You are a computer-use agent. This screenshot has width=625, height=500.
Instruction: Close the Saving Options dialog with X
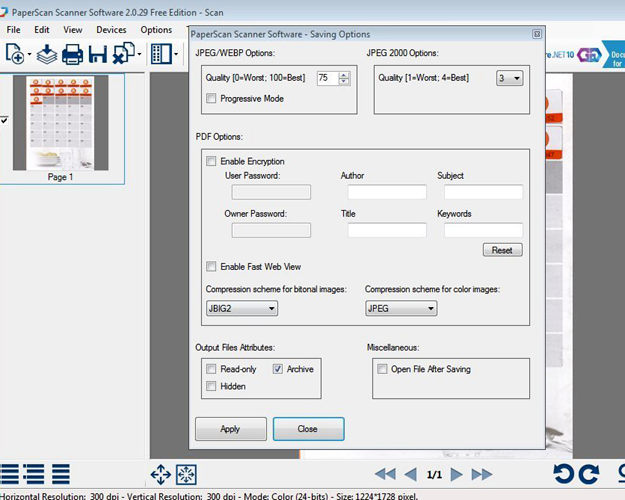point(537,34)
